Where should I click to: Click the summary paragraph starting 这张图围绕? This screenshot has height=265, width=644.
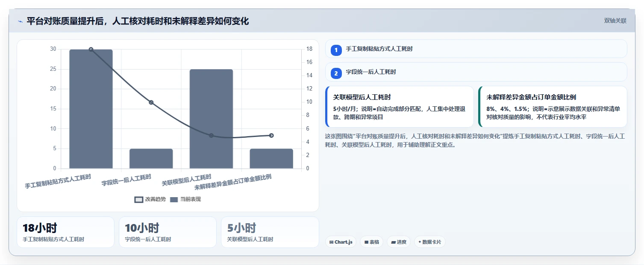tap(475, 140)
